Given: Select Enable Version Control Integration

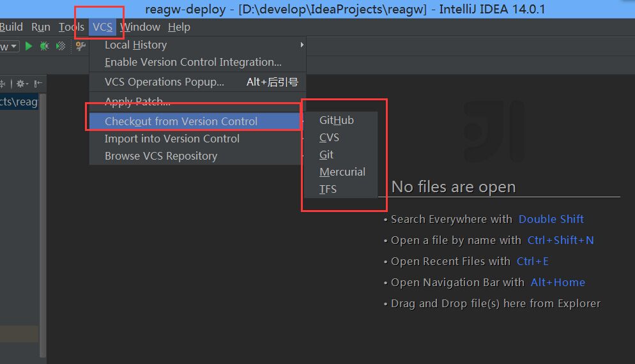Looking at the screenshot, I should click(193, 62).
